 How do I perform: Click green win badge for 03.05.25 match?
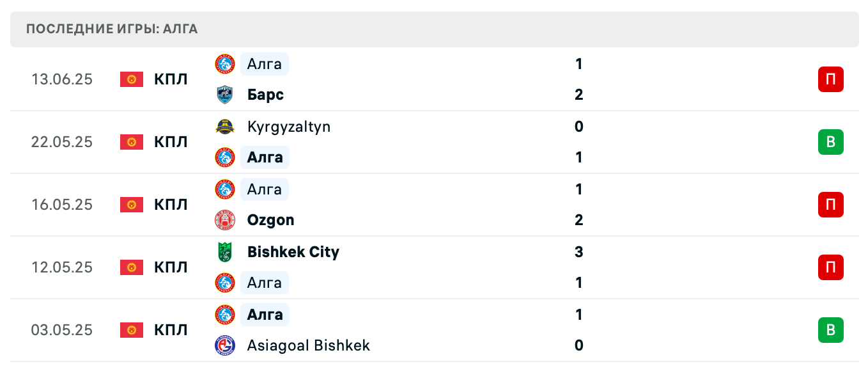tap(830, 330)
